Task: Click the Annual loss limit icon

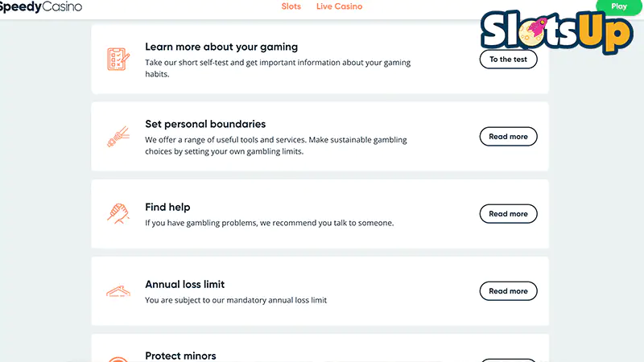Action: pyautogui.click(x=118, y=291)
